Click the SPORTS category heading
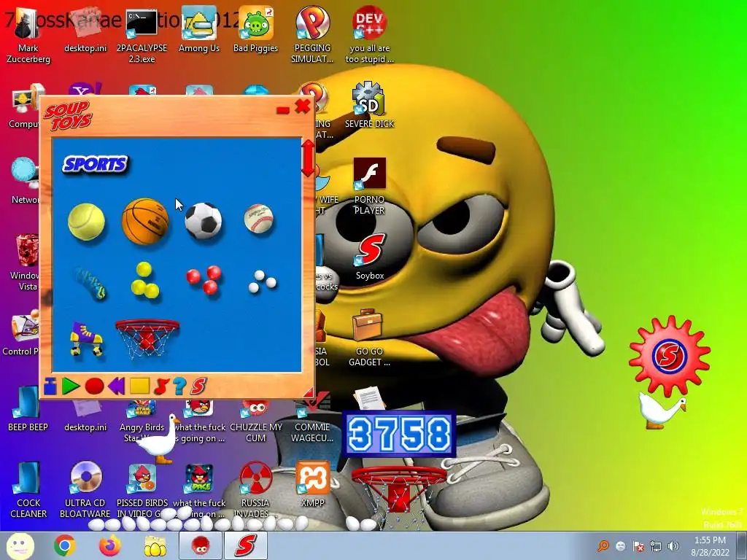747x560 pixels. 96,164
